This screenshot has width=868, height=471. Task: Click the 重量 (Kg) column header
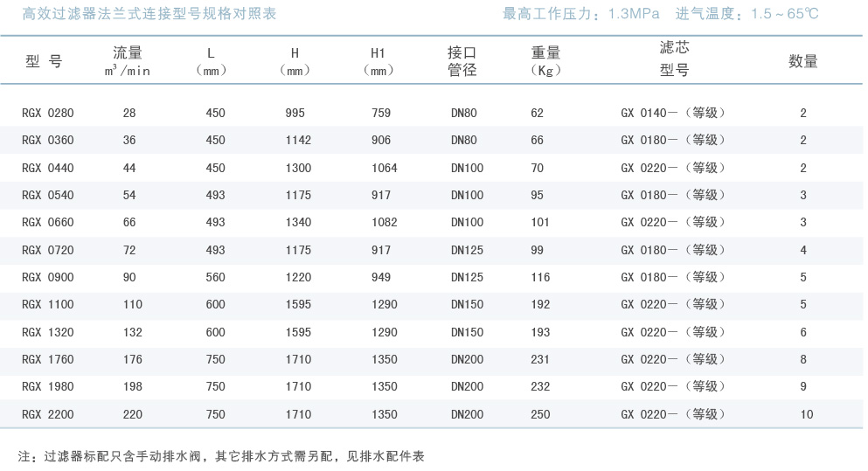[545, 61]
